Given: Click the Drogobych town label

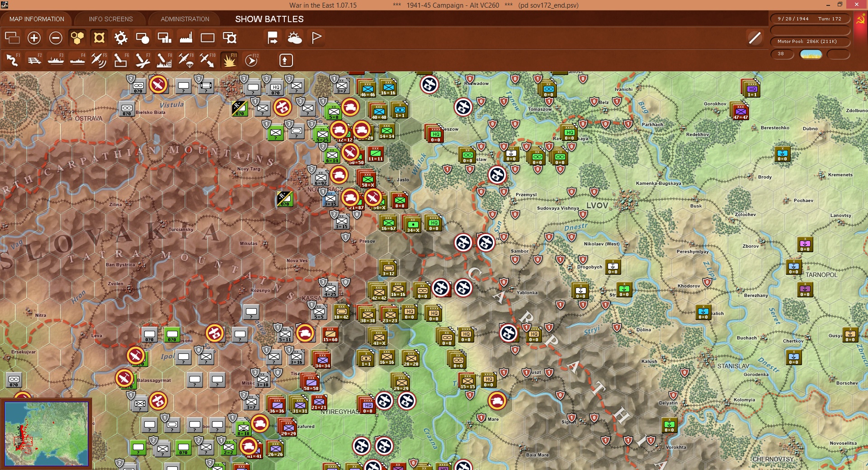Looking at the screenshot, I should pos(590,267).
